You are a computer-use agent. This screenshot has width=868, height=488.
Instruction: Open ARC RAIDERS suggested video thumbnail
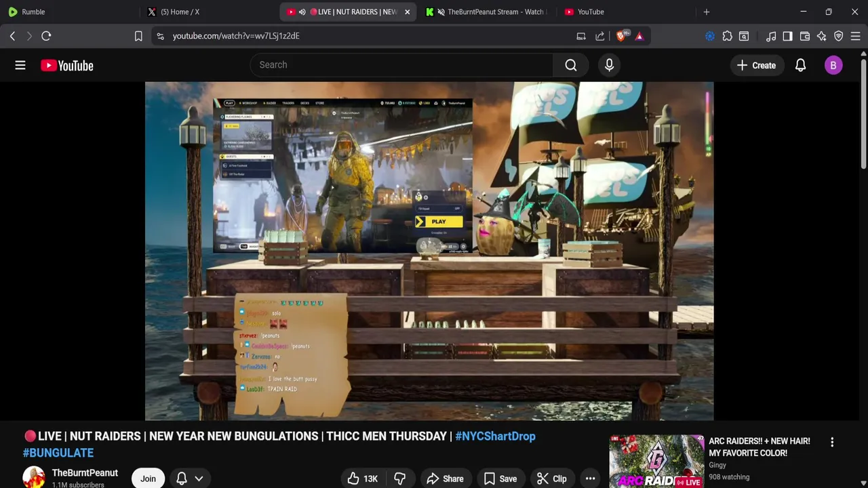656,462
